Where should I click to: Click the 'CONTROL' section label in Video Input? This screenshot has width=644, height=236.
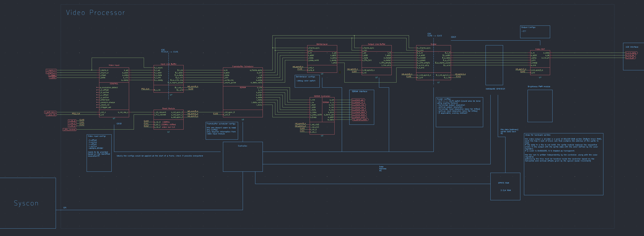pos(114,84)
